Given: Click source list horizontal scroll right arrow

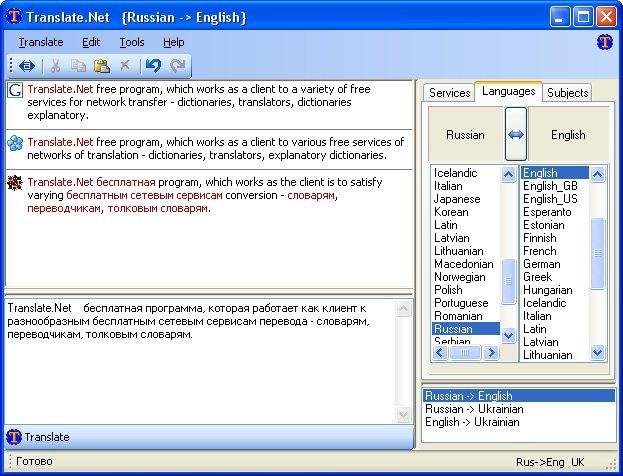Looking at the screenshot, I should tap(491, 352).
